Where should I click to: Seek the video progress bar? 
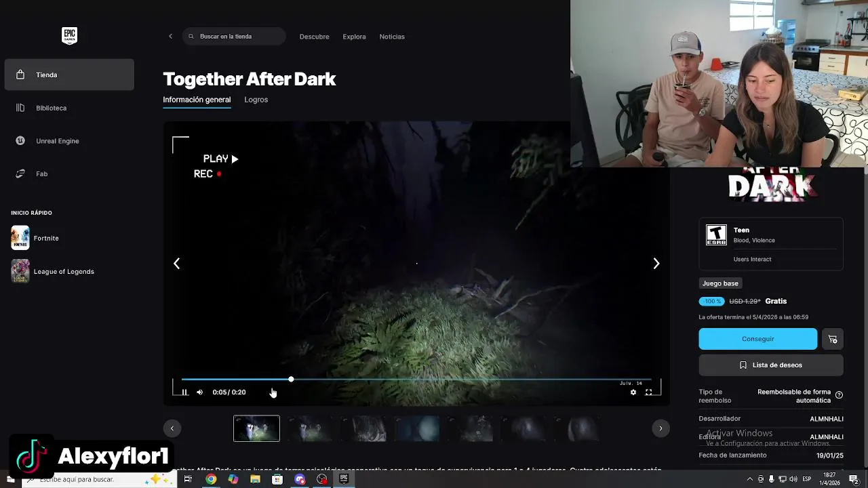[x=416, y=380]
